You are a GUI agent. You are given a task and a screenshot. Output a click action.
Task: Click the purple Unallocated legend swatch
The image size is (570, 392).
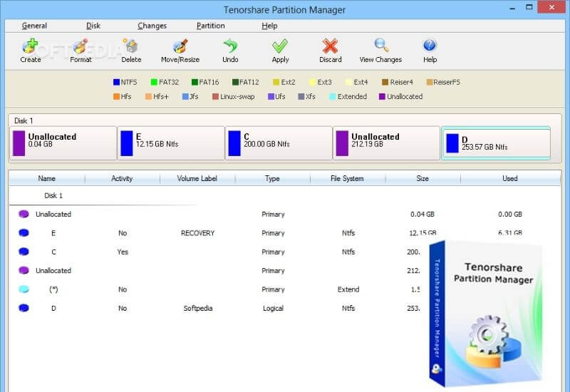coord(382,96)
